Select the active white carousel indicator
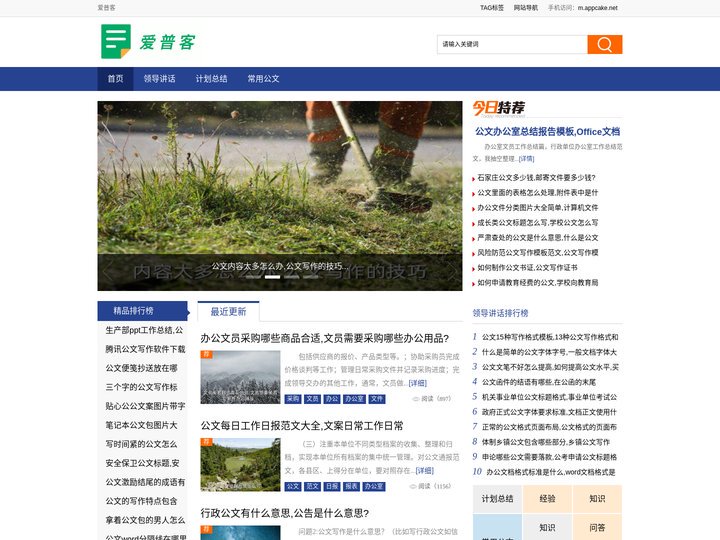The image size is (720, 540). [x=272, y=277]
